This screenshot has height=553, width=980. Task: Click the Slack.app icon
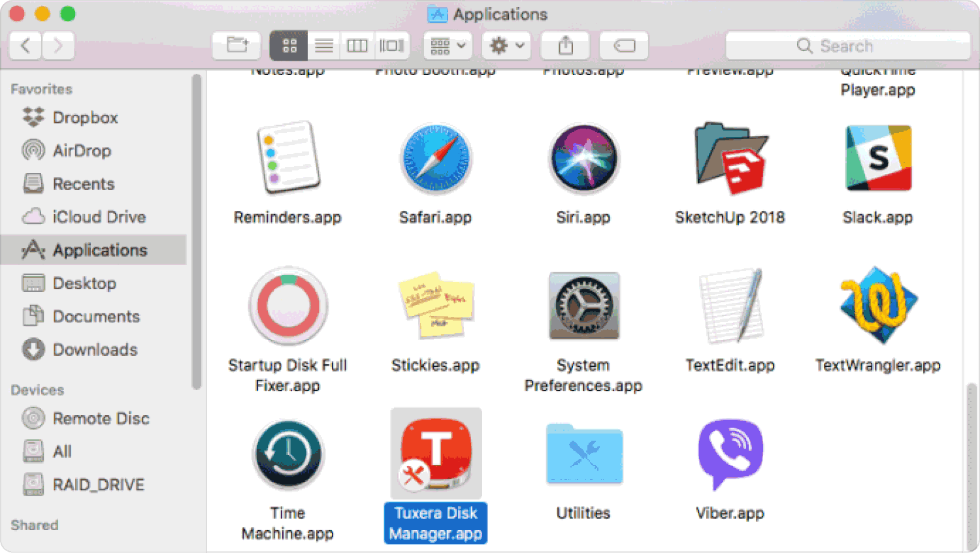click(877, 159)
